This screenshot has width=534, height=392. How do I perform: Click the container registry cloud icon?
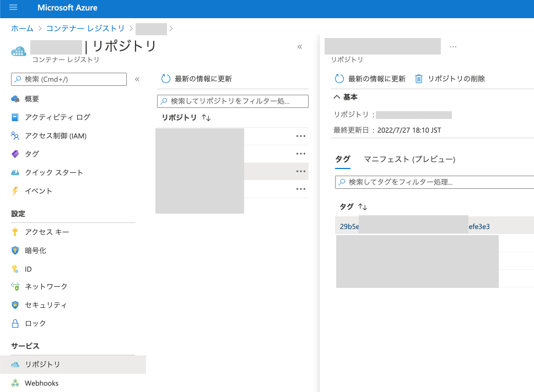click(x=18, y=51)
